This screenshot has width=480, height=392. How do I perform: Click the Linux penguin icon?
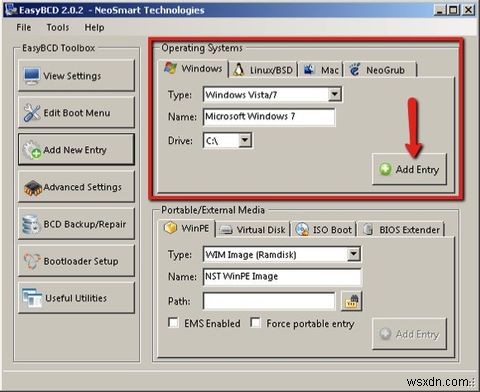[x=238, y=69]
